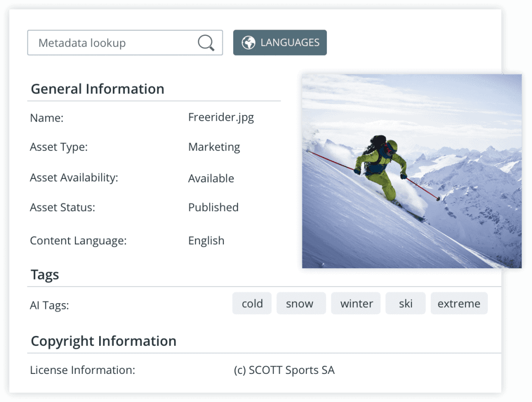Collapse the Copyright Information section
This screenshot has height=402, width=532.
(x=103, y=341)
